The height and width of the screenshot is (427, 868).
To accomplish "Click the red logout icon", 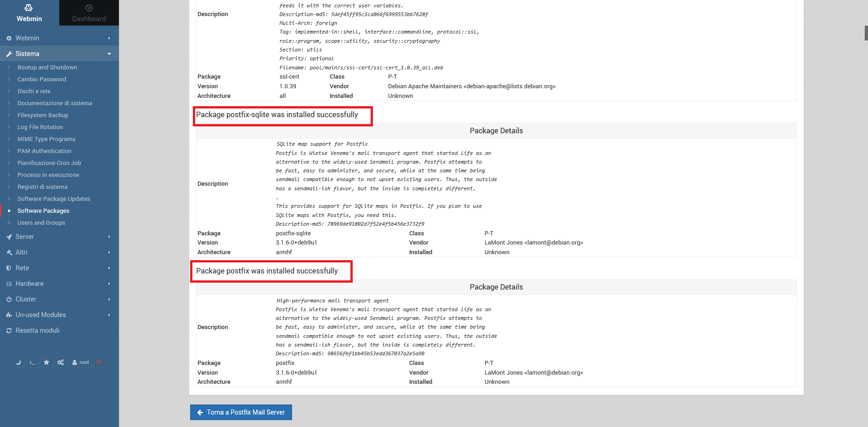I will click(x=99, y=362).
